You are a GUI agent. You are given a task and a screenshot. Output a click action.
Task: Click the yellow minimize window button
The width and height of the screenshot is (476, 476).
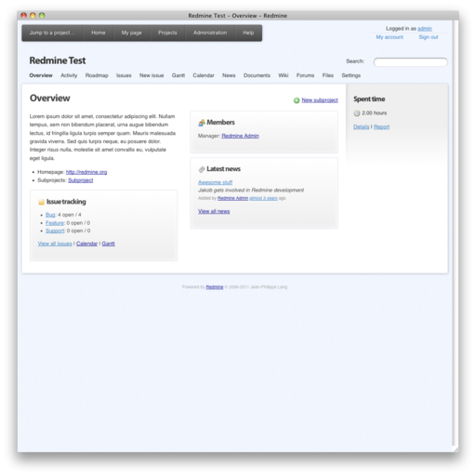(33, 15)
